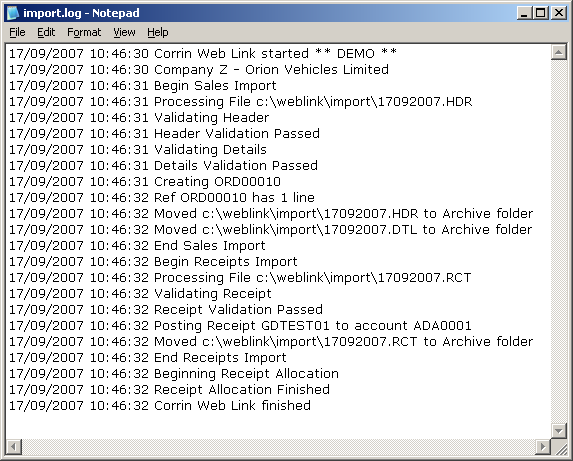Open the File menu
This screenshot has height=461, width=573.
[17, 33]
